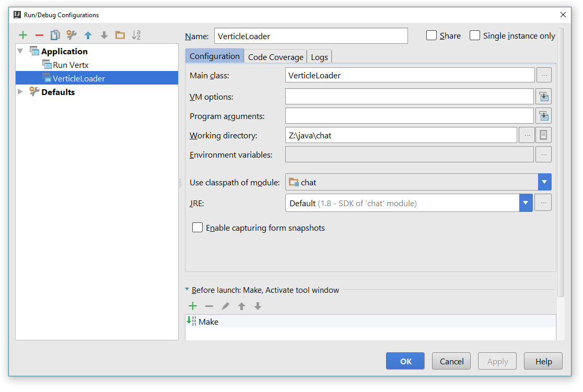
Task: Open the Logs tab
Action: pyautogui.click(x=319, y=57)
